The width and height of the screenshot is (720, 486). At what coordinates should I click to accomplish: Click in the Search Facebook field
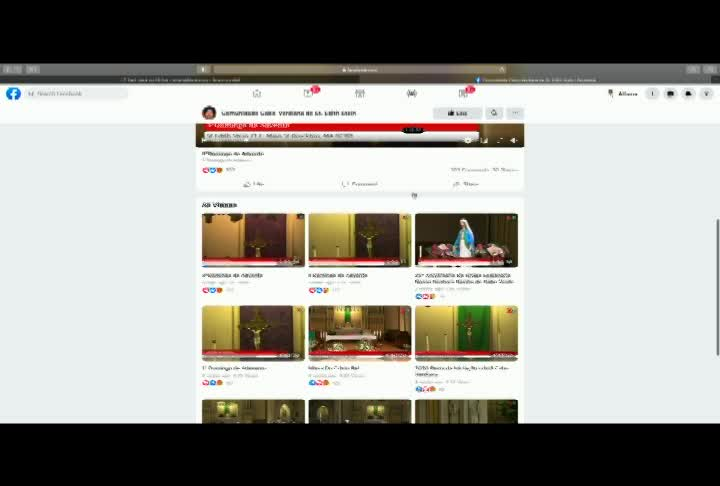tap(76, 94)
